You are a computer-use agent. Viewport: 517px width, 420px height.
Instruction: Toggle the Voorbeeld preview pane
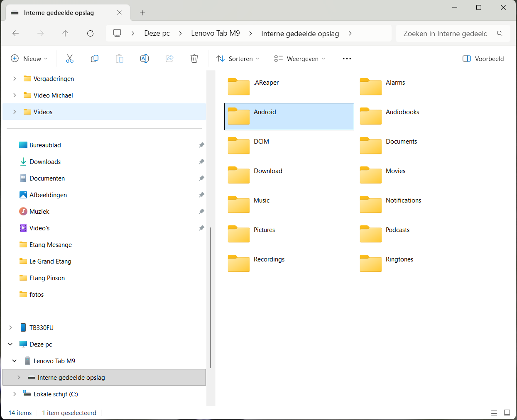(483, 59)
